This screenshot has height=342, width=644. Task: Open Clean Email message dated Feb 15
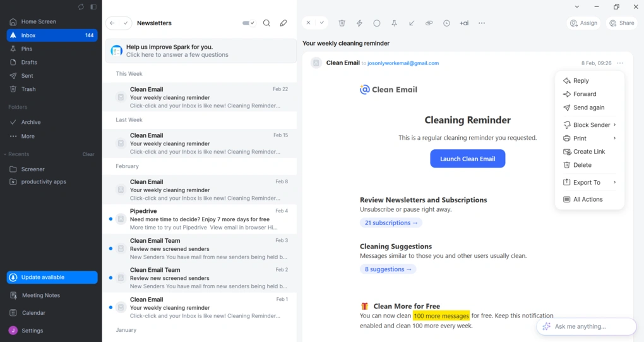[200, 144]
